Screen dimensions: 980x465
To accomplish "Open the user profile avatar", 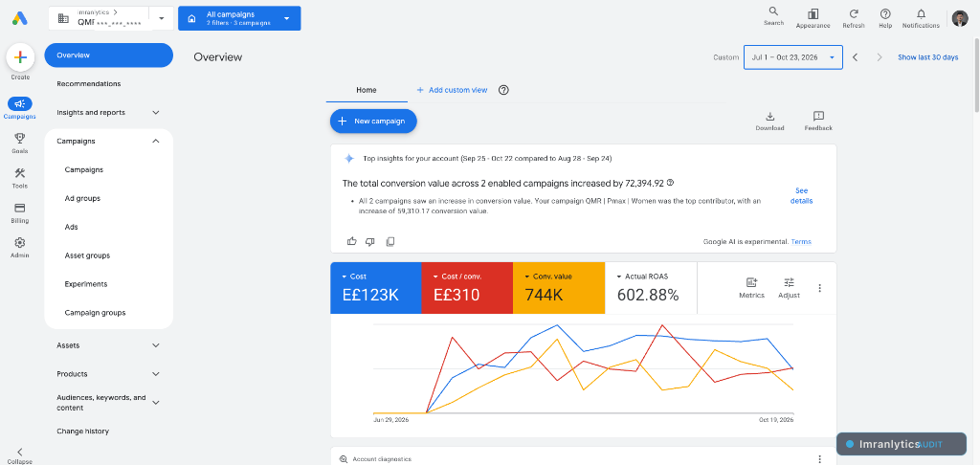I will (x=959, y=18).
